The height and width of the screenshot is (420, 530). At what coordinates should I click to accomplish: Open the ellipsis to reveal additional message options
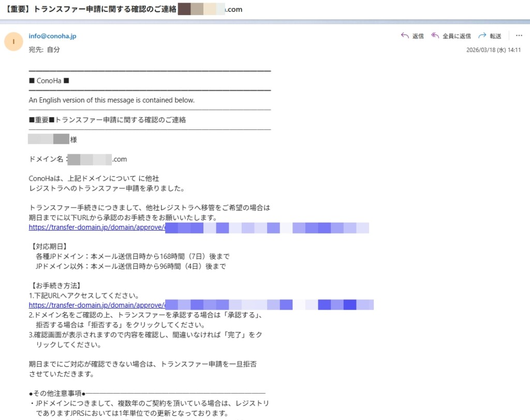click(520, 36)
